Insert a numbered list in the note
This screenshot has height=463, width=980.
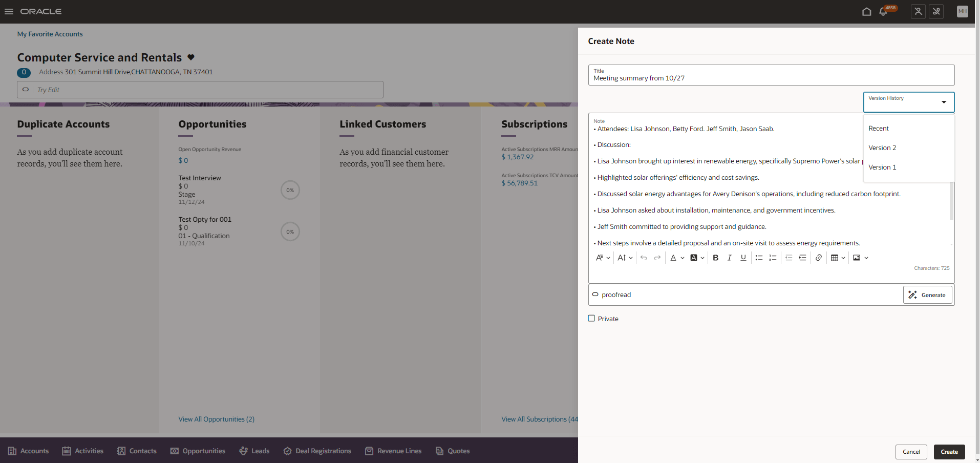click(x=773, y=258)
